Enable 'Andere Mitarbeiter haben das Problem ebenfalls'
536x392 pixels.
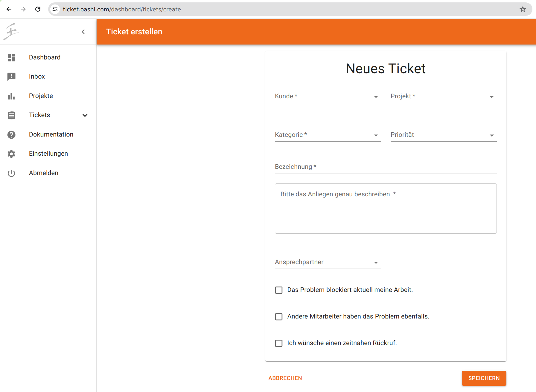point(278,316)
